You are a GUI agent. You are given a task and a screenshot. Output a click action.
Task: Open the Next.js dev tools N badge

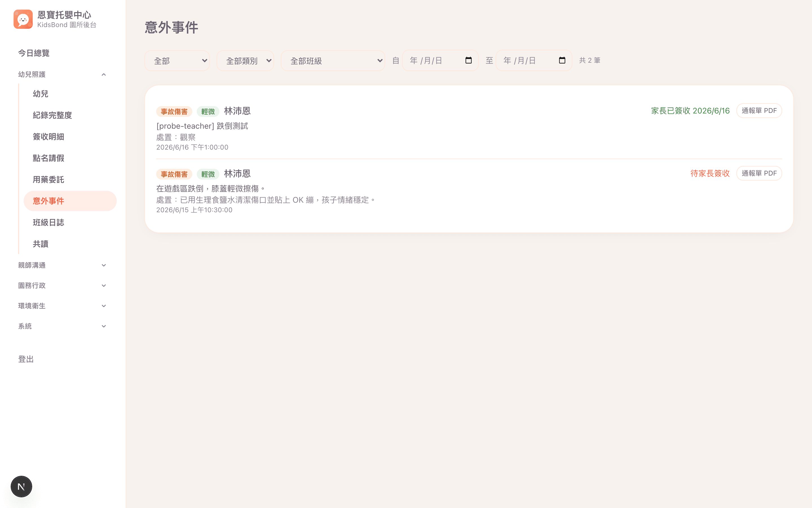coord(21,486)
